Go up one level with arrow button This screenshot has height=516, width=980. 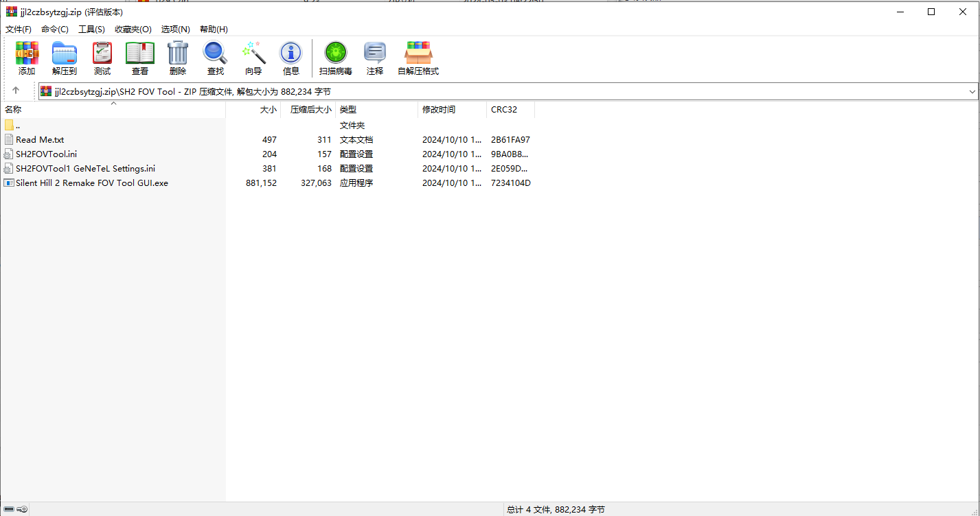click(x=16, y=91)
